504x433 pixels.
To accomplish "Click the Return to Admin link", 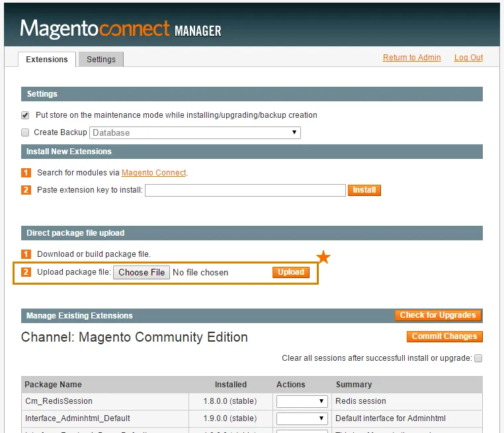I will coord(411,58).
